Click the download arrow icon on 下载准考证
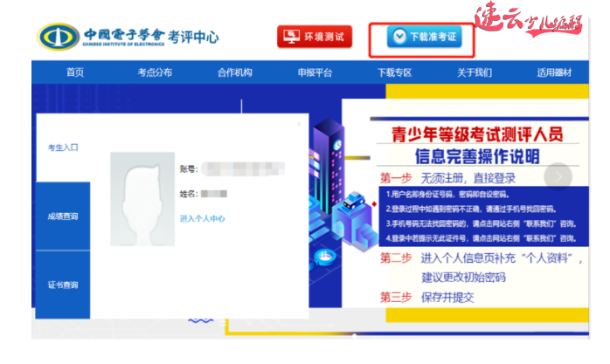 coord(399,37)
